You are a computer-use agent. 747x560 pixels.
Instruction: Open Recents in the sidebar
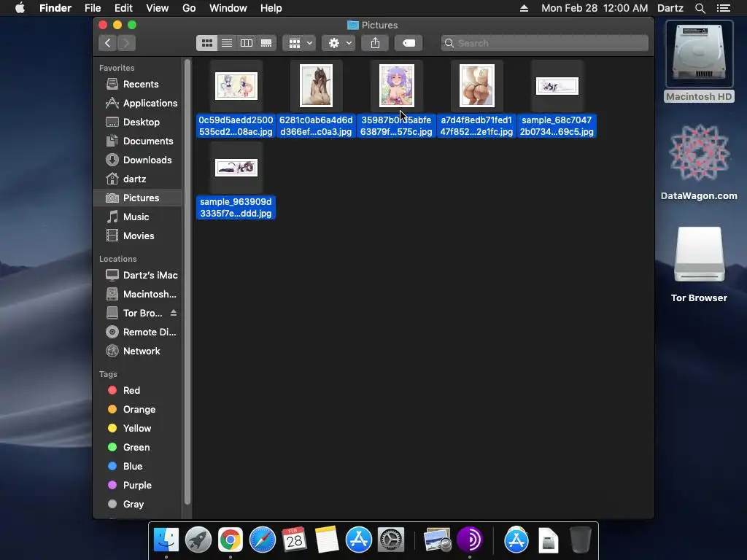(x=138, y=84)
